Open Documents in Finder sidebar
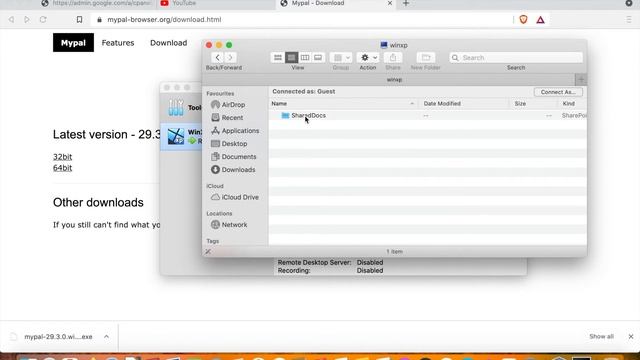The width and height of the screenshot is (640, 360). pyautogui.click(x=233, y=157)
